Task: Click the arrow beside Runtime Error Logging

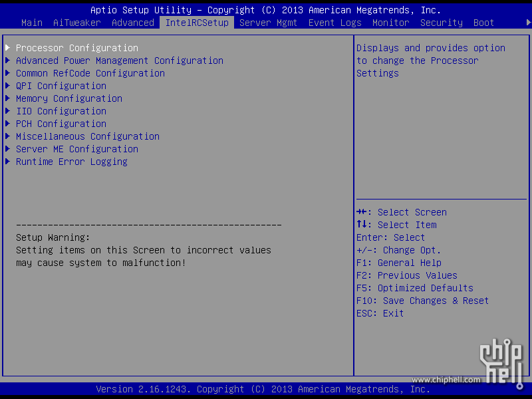Action: tap(8, 162)
